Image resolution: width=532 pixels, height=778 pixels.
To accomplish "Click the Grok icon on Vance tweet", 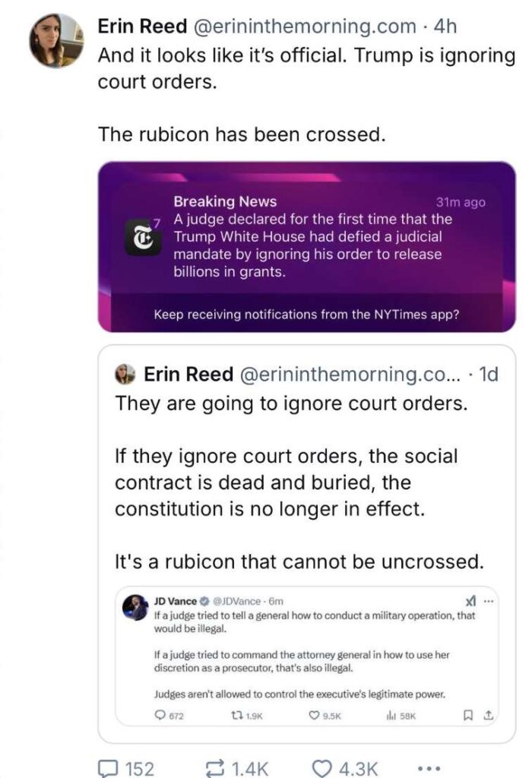I will click(470, 602).
